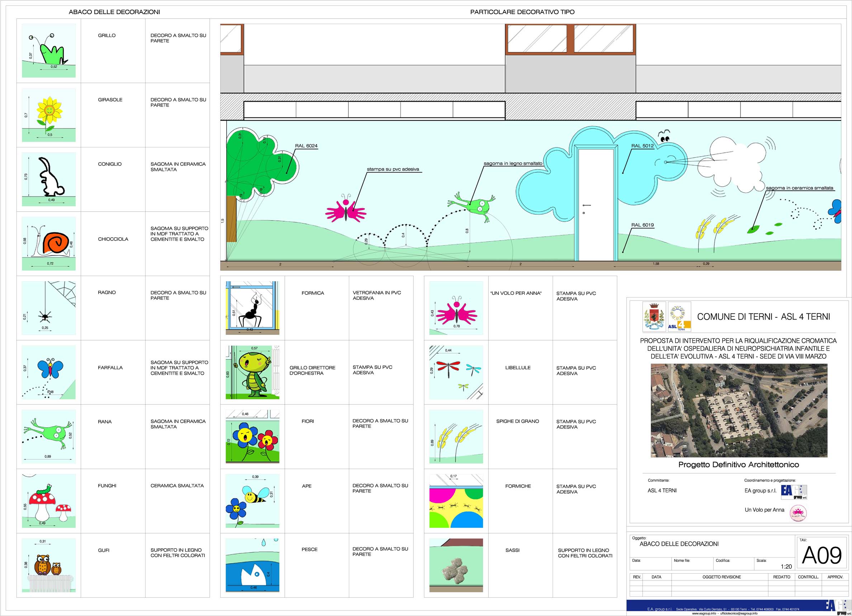Click 'VETROFANIA IN PVC ADESIVA' material text
The image size is (852, 616).
point(377,295)
